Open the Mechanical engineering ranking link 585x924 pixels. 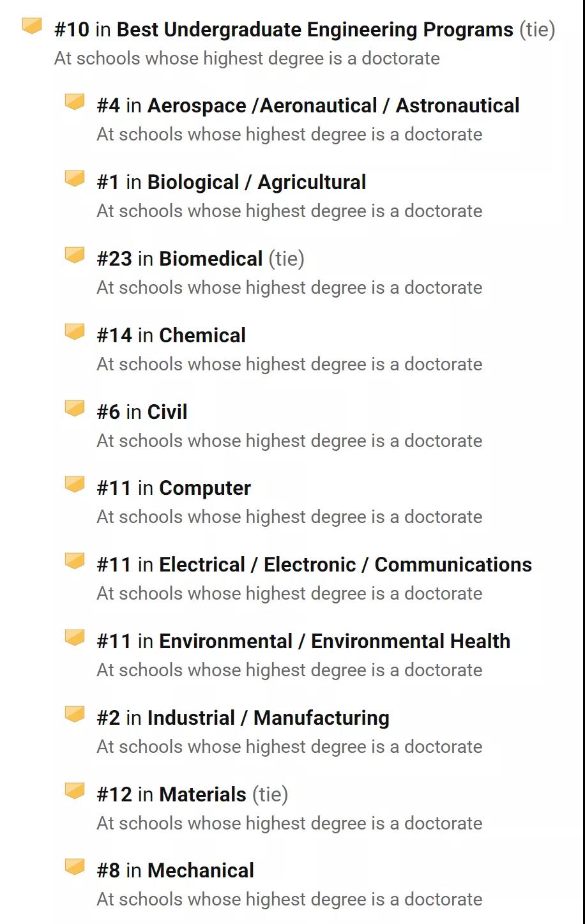point(201,870)
